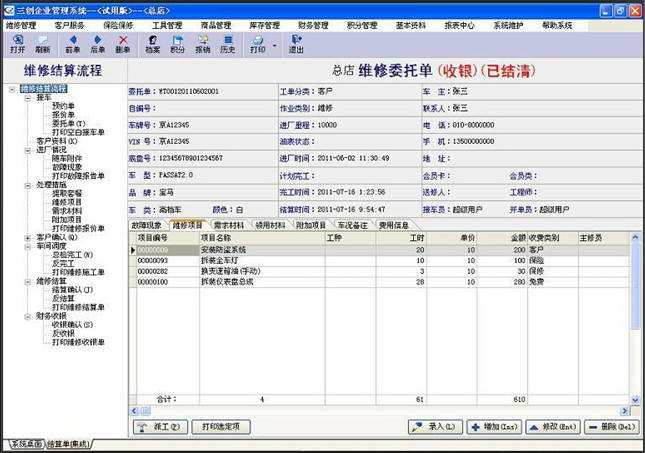Collapse the 处理措施 tree branch
The width and height of the screenshot is (645, 453).
28,185
